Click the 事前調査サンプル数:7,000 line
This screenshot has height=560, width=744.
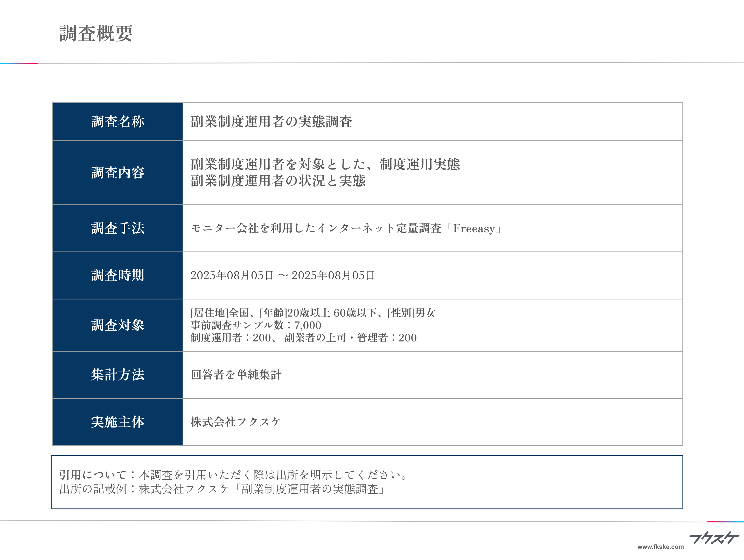(x=256, y=325)
